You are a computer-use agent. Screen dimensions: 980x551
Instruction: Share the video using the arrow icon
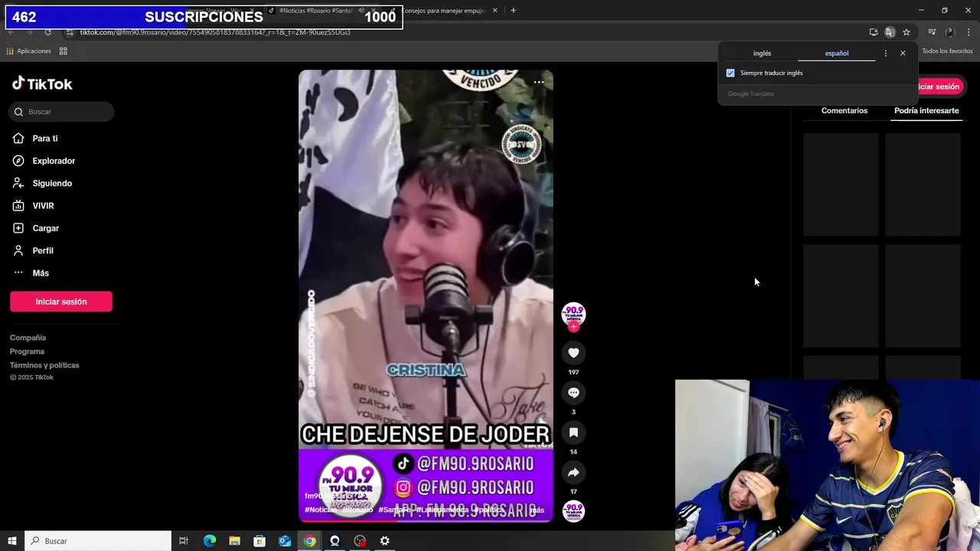[x=573, y=472]
